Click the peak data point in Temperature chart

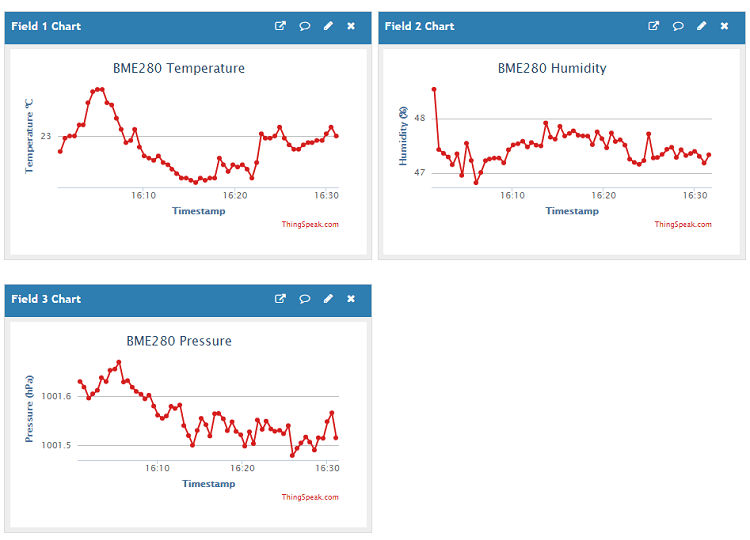tap(99, 89)
